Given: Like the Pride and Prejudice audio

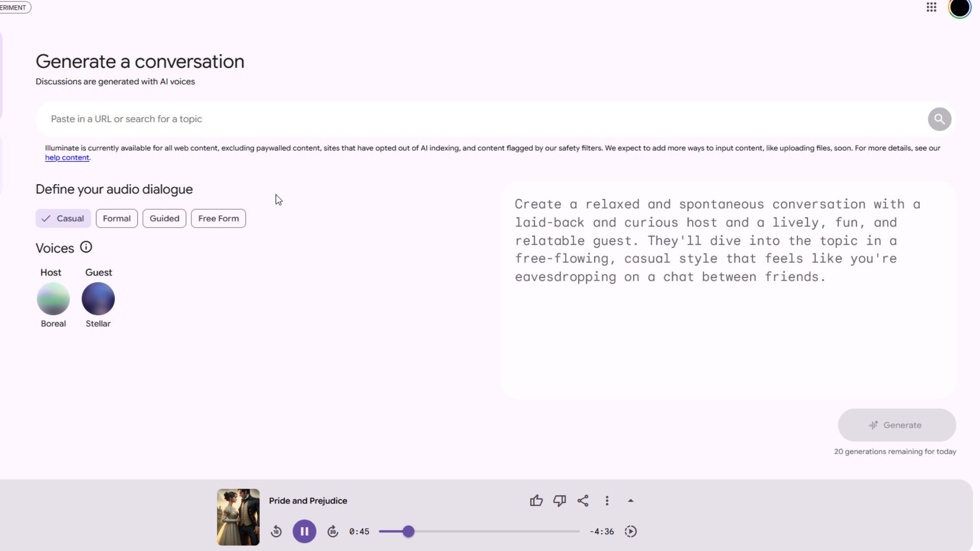Looking at the screenshot, I should [536, 500].
